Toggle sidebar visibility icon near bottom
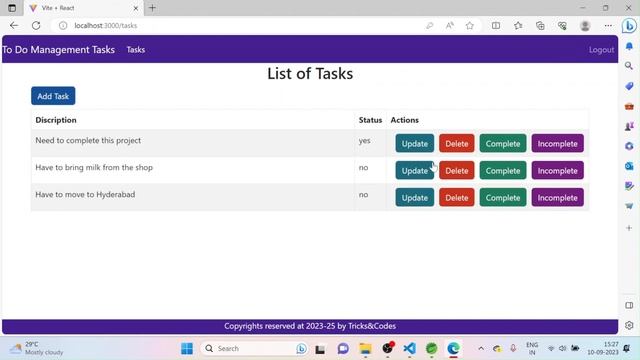This screenshot has width=640, height=360. tap(629, 305)
